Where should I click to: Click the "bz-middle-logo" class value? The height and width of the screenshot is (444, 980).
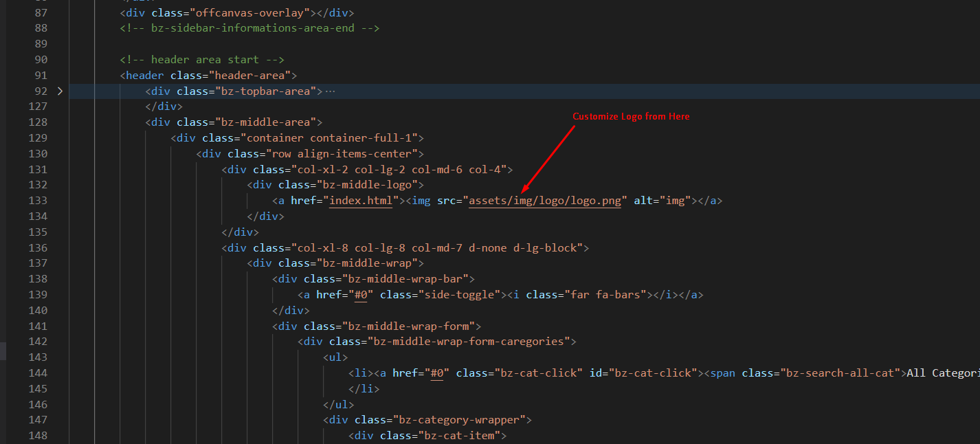[367, 185]
